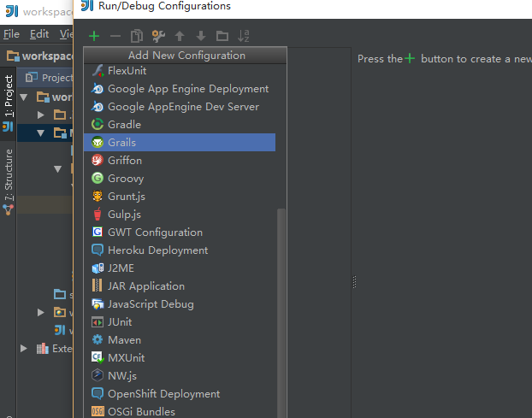Screen dimensions: 532x418
Task: Click the J2ME phone icon
Action: point(98,268)
